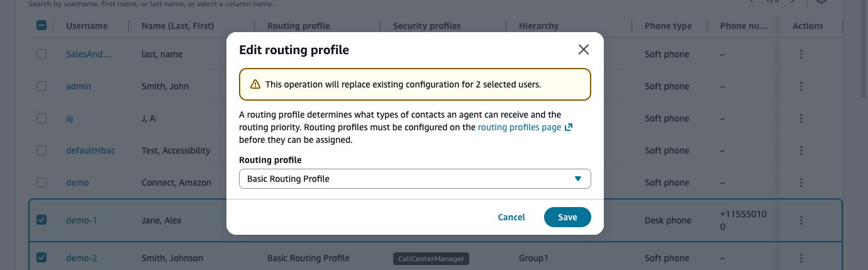Open the routing profiles page link

coord(520,127)
